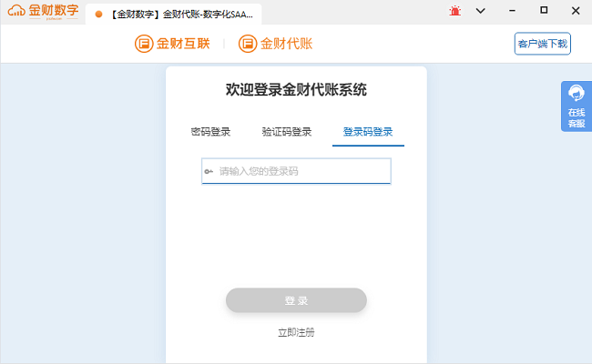Select the 登录码登录 tab
592x364 pixels.
pos(368,132)
